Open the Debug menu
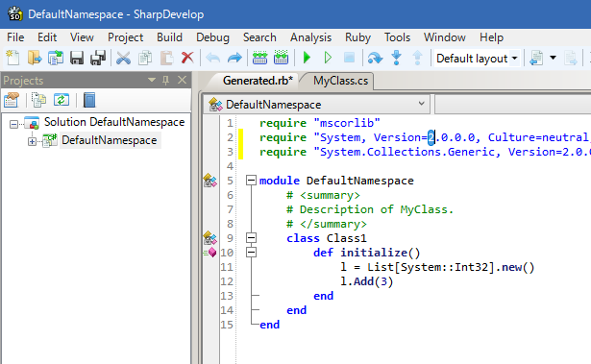The width and height of the screenshot is (591, 364). coord(212,37)
